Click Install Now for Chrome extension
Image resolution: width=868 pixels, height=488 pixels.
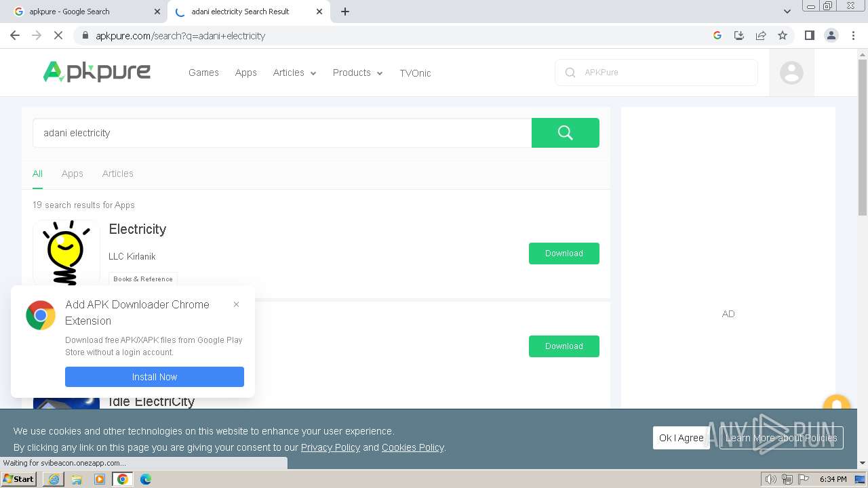click(155, 377)
